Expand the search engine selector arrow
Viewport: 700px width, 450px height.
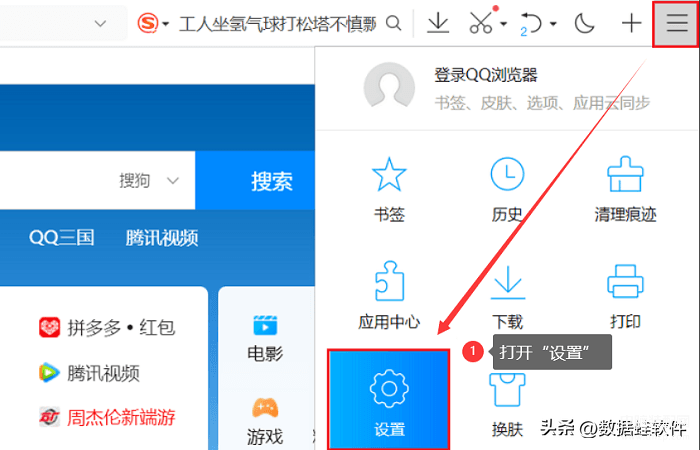click(x=166, y=24)
